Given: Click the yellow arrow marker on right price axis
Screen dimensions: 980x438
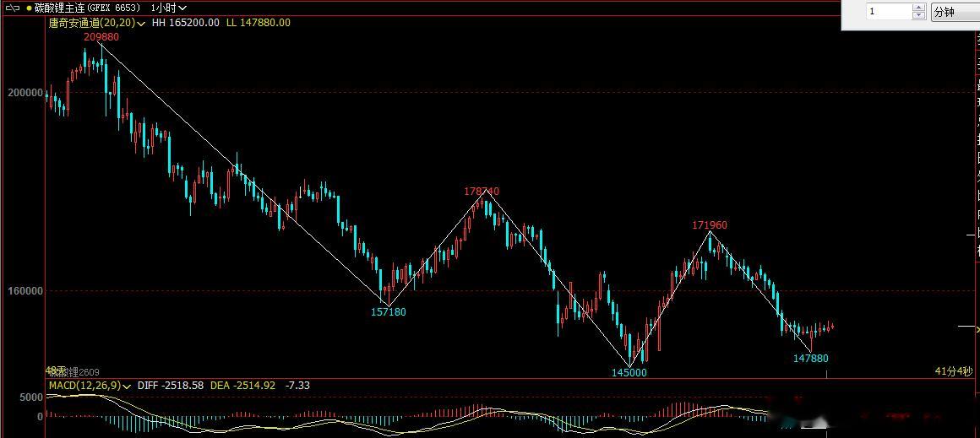Looking at the screenshot, I should [x=978, y=329].
